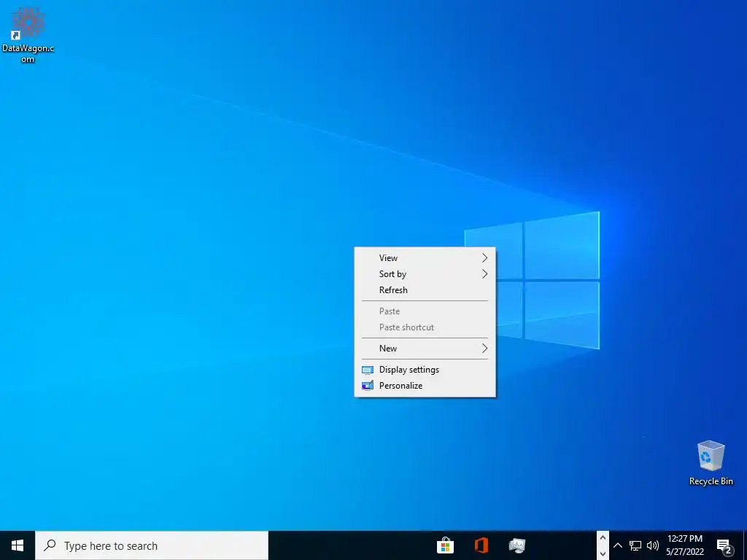Click the Type here to search box
Screen dimensions: 747x560
pos(152,545)
